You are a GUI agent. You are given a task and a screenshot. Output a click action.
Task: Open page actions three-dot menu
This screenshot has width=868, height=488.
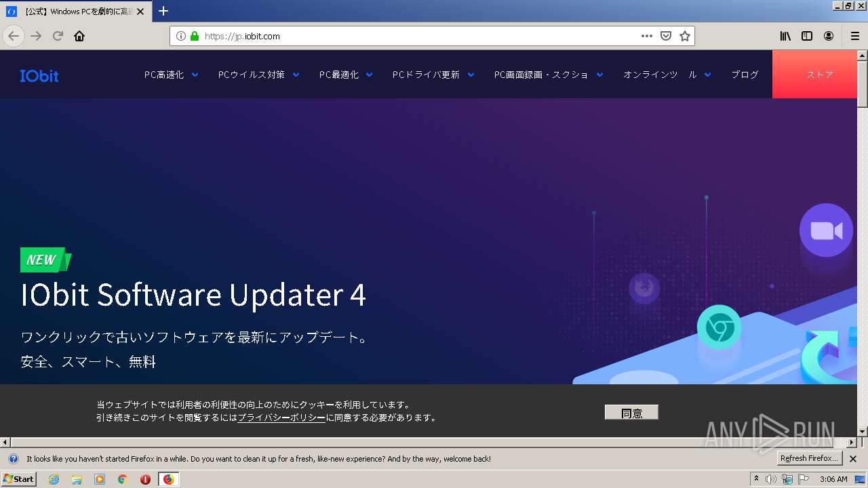point(647,36)
